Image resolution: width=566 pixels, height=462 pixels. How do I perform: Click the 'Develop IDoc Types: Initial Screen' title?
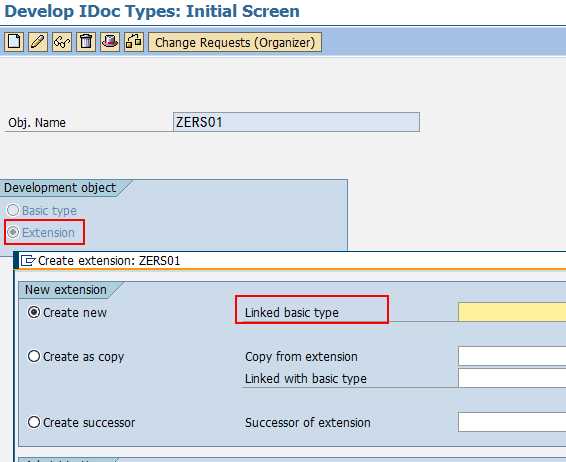pos(152,11)
